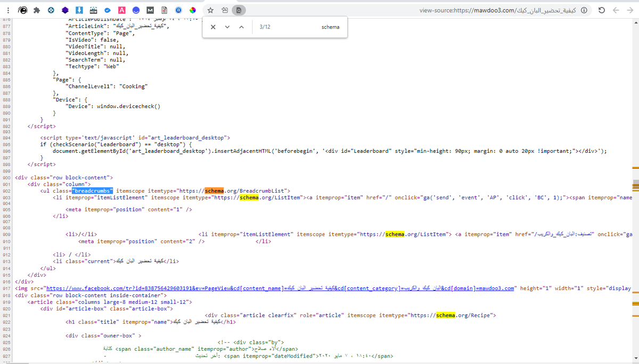The width and height of the screenshot is (639, 364).
Task: Click the text "Device": window.devicecheck()
Action: point(112,106)
